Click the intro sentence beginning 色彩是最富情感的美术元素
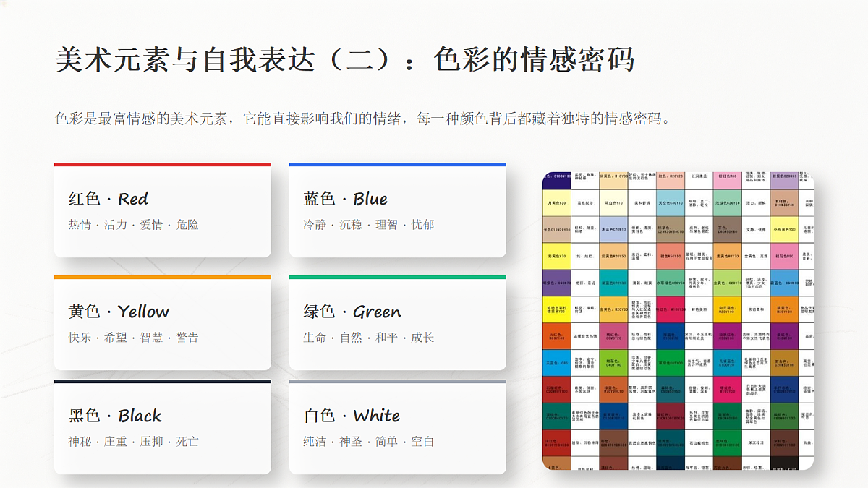Screen dimensions: 868x488 click(x=363, y=118)
